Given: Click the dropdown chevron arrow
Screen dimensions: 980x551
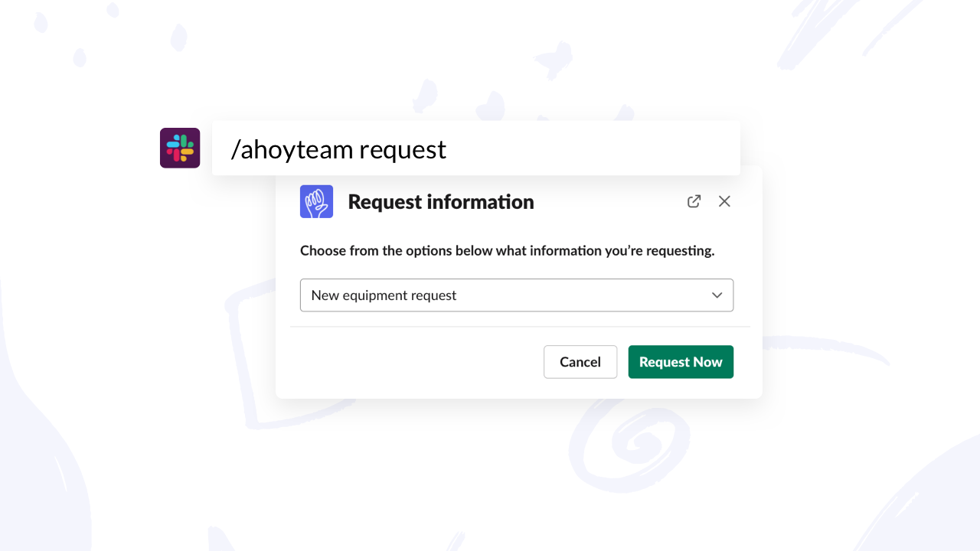Looking at the screenshot, I should [717, 295].
